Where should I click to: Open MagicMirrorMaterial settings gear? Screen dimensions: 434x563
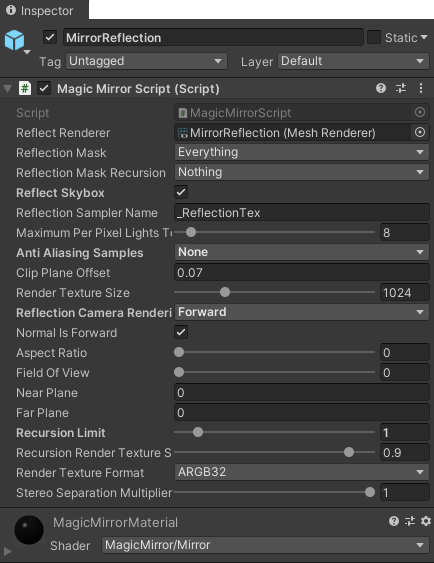tap(426, 521)
